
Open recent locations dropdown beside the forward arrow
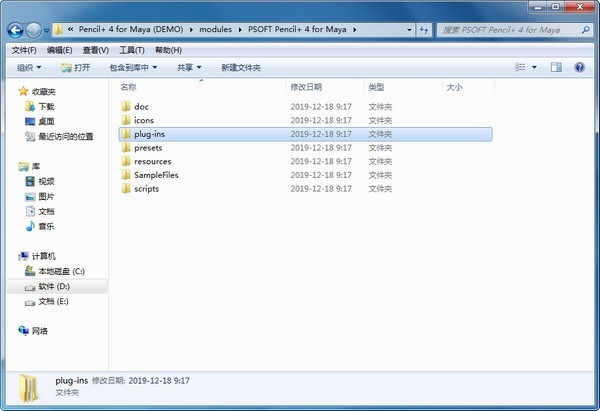click(x=47, y=30)
